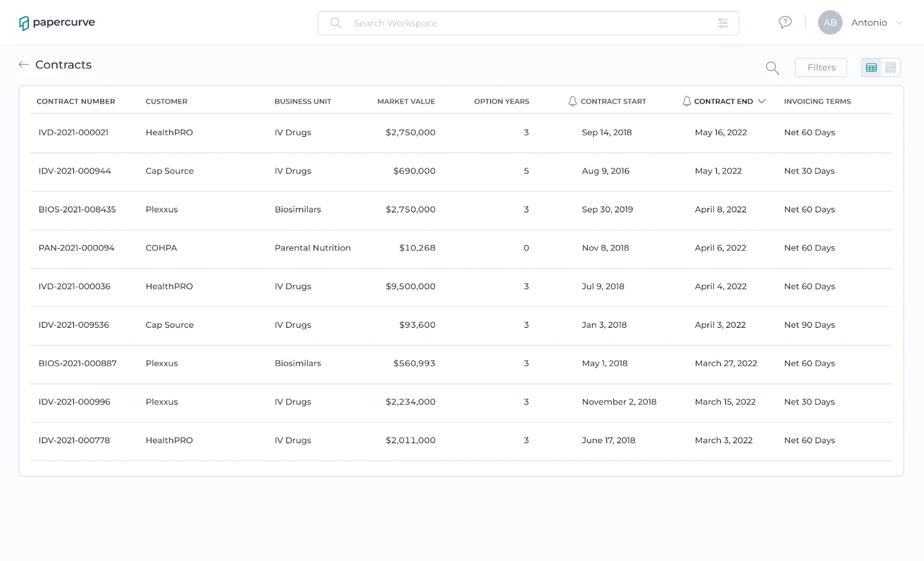924x561 pixels.
Task: Click the bell icon on Contract Start
Action: pos(572,101)
